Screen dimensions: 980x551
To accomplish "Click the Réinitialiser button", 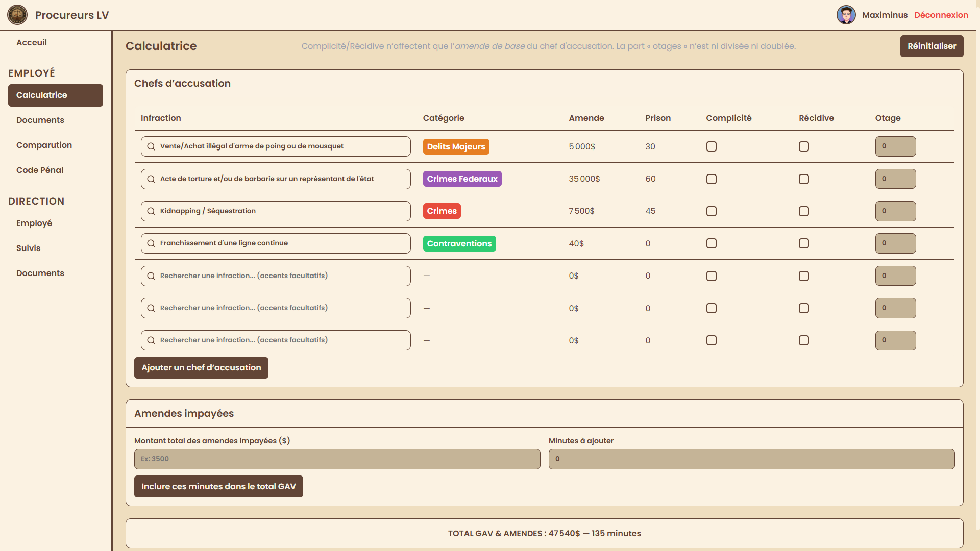I will click(x=932, y=46).
